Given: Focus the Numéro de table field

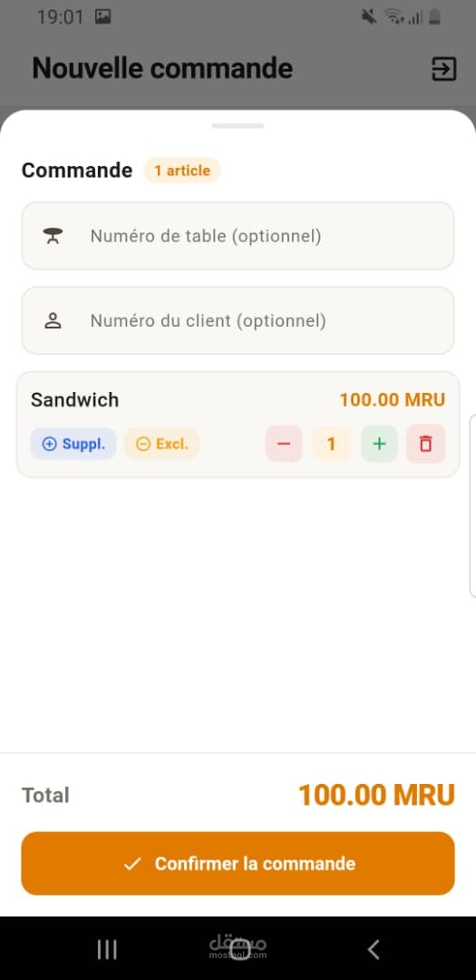Looking at the screenshot, I should [x=238, y=236].
